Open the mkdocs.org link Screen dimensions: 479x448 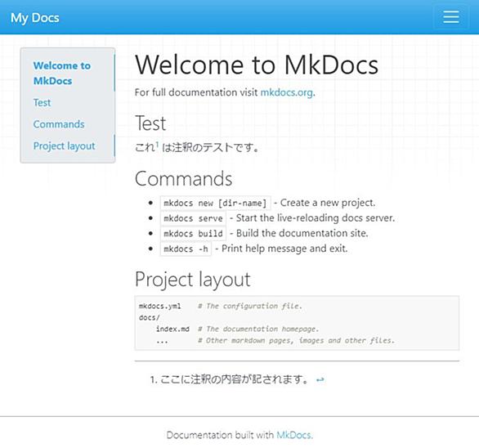pyautogui.click(x=287, y=92)
